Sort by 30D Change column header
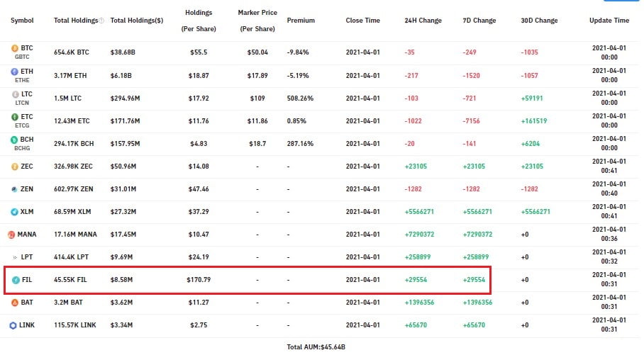The image size is (644, 355). click(539, 21)
